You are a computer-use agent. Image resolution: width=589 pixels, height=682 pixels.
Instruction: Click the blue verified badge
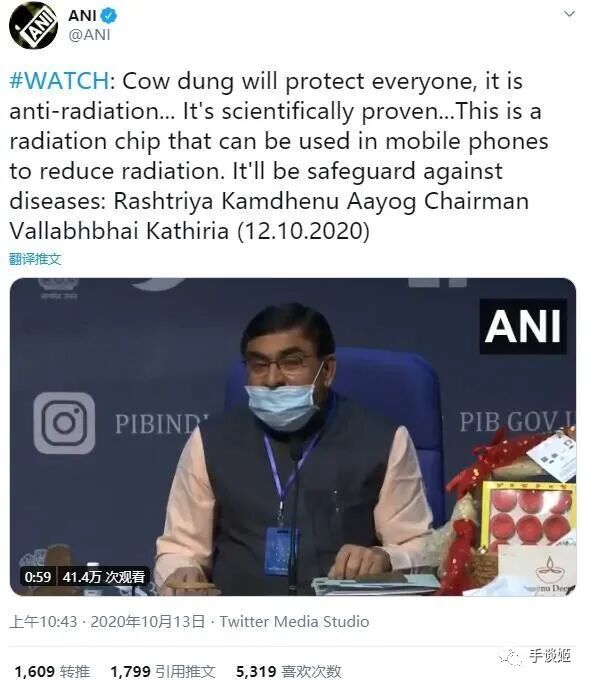tap(109, 16)
